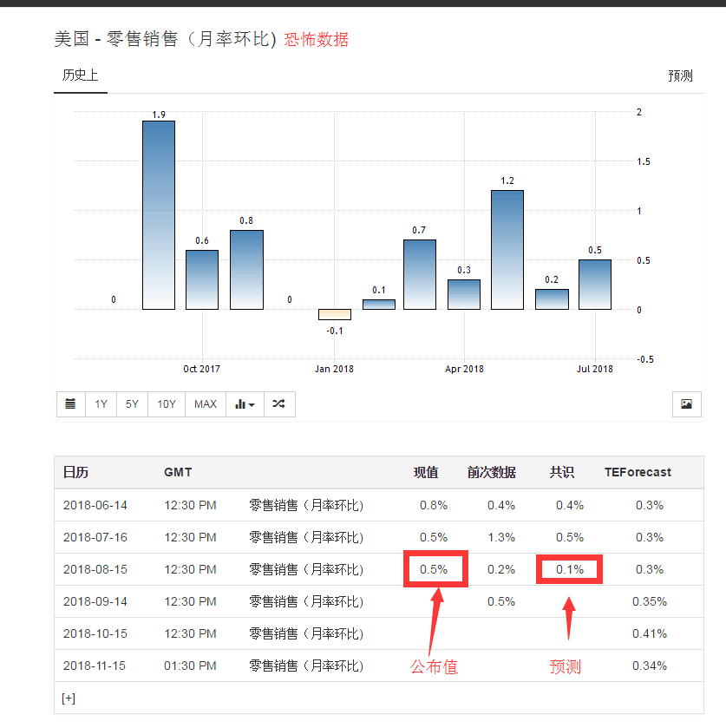Click the highlighted 0.1% 共识 value
Screen dimensions: 726x728
click(x=569, y=569)
